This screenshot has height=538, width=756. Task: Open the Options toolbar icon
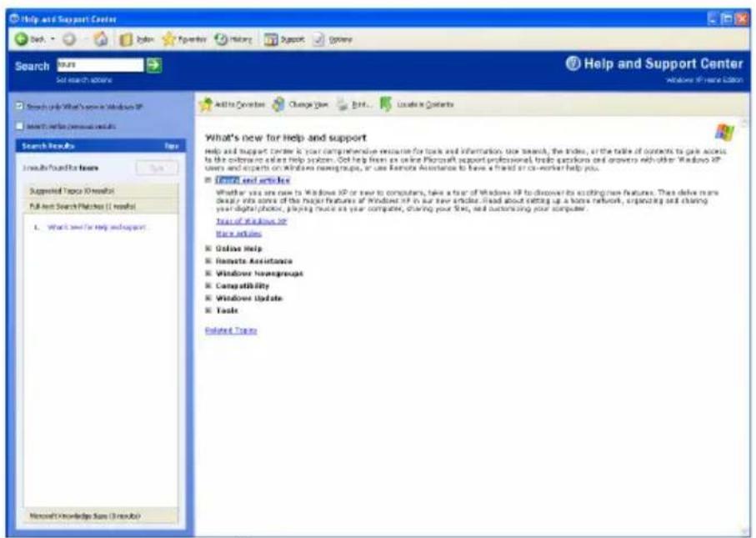tap(318, 39)
